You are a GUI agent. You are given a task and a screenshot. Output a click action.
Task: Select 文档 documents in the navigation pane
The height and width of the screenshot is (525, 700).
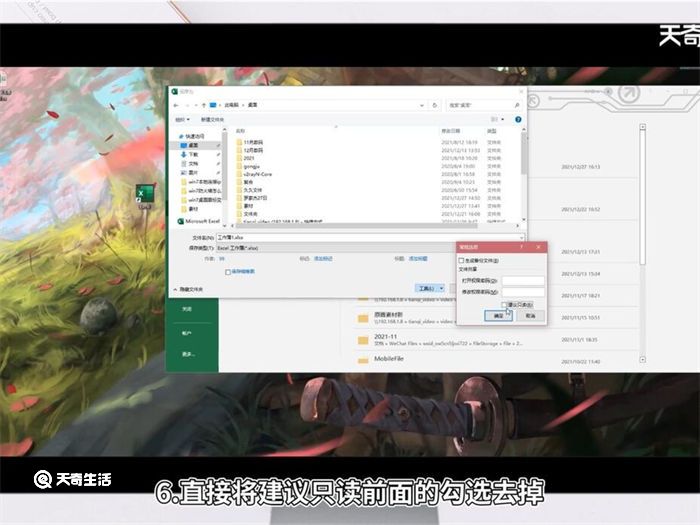tap(193, 163)
